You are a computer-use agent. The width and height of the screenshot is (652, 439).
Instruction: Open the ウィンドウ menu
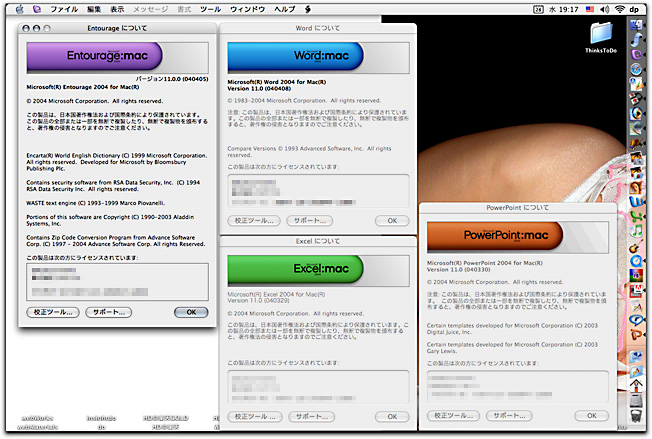248,8
